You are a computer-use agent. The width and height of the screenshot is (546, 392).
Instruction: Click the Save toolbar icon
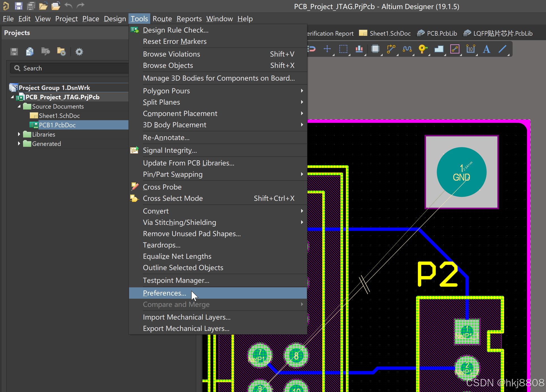(18, 6)
